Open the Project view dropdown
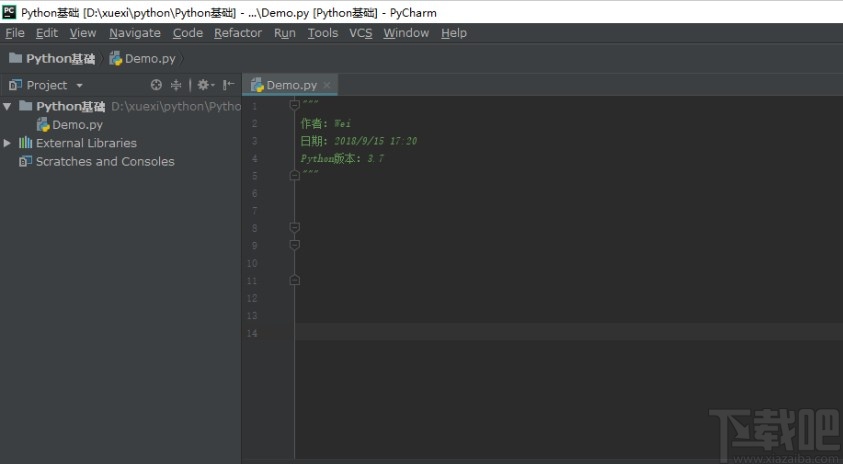This screenshot has width=843, height=464. (80, 85)
